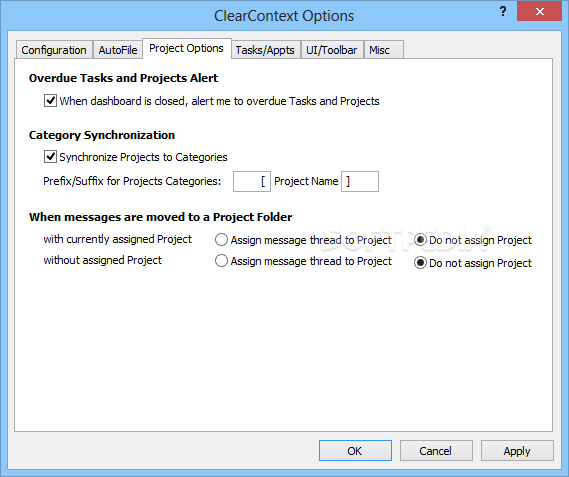Image resolution: width=569 pixels, height=477 pixels.
Task: Switch to the Configuration tab
Action: point(54,50)
